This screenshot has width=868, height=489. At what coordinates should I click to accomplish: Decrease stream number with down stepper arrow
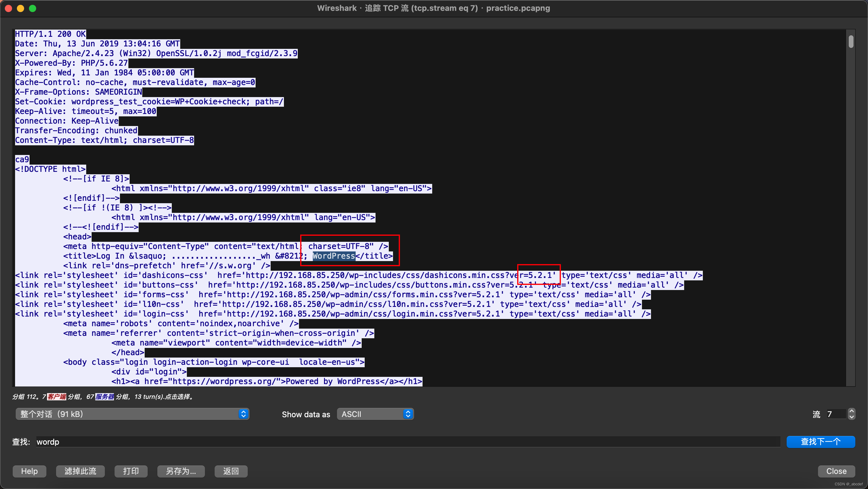[851, 417]
